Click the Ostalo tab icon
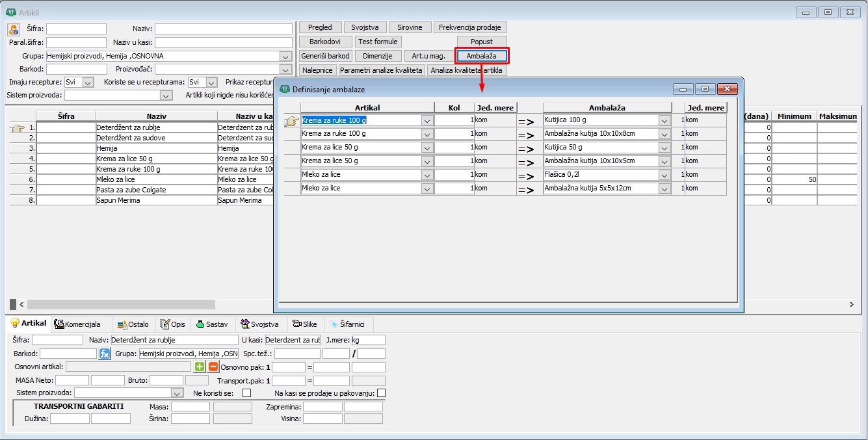868x440 pixels. 122,324
